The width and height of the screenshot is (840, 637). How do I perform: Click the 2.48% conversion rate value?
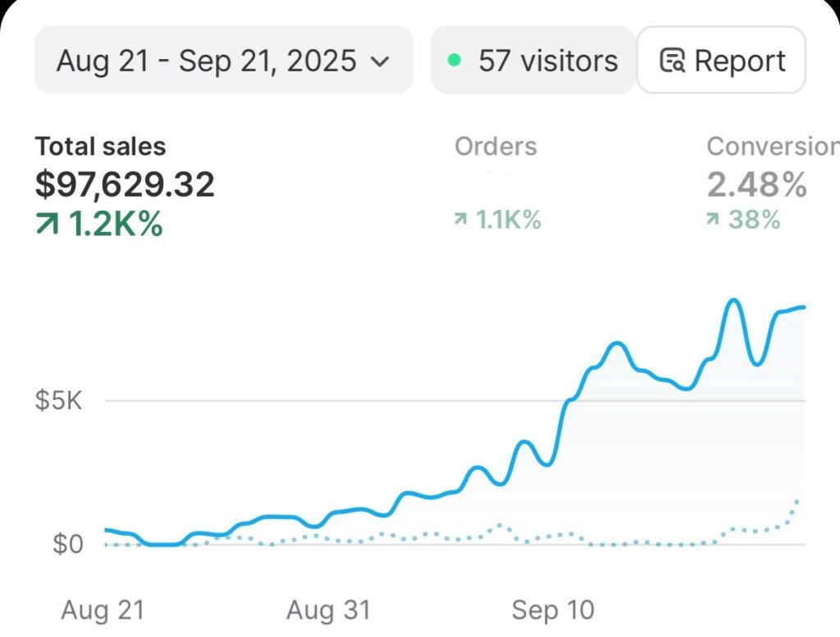756,185
